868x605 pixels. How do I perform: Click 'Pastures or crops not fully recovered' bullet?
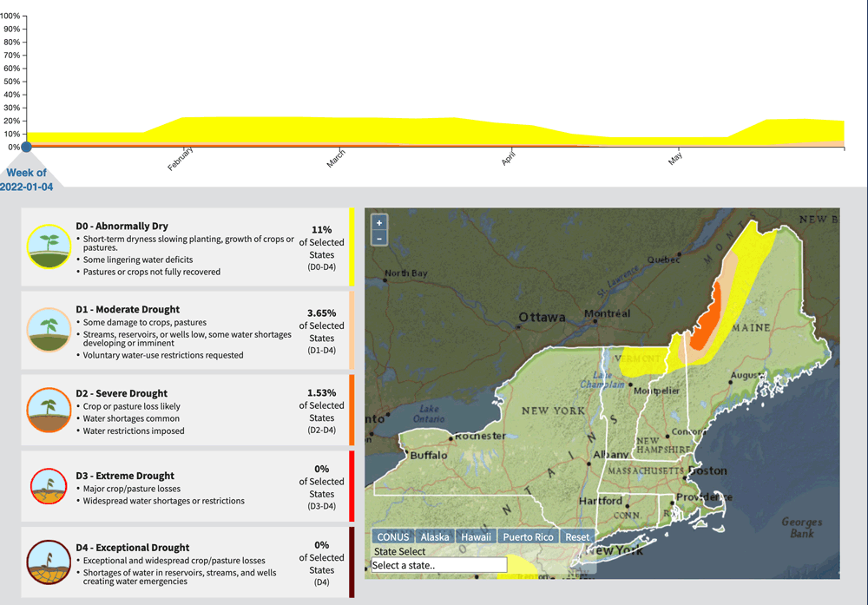pos(152,272)
